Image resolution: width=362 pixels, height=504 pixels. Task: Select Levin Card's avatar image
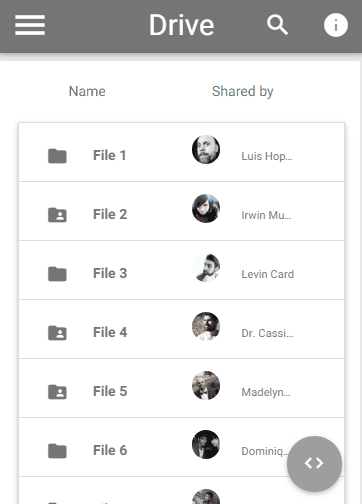click(206, 267)
